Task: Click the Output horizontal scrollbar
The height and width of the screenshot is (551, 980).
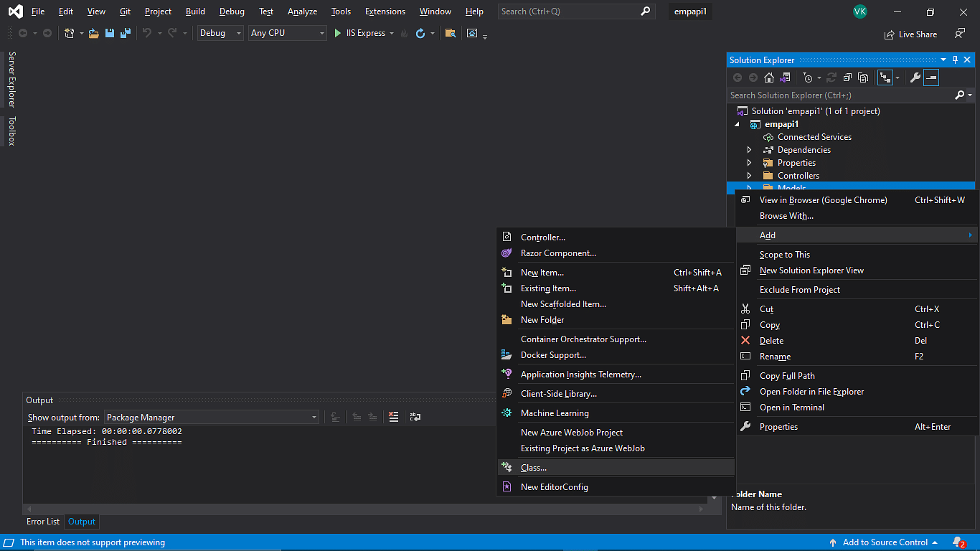Action: click(367, 509)
